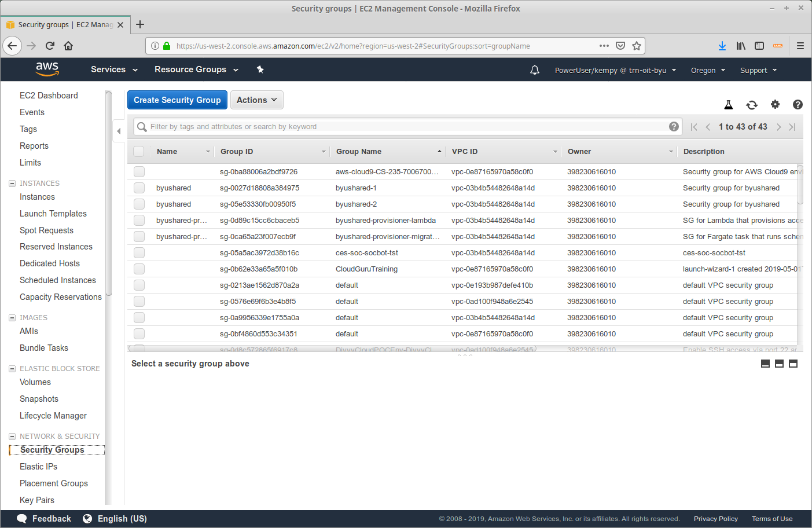812x528 pixels.
Task: Save page to Pocket
Action: pyautogui.click(x=620, y=46)
